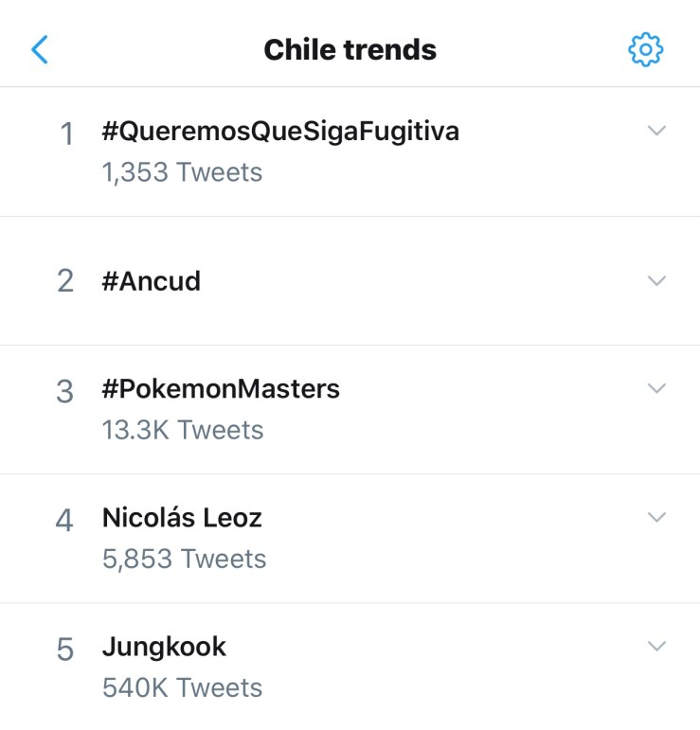
Task: Tap rank number 2 beside #Ancud
Action: pyautogui.click(x=65, y=281)
